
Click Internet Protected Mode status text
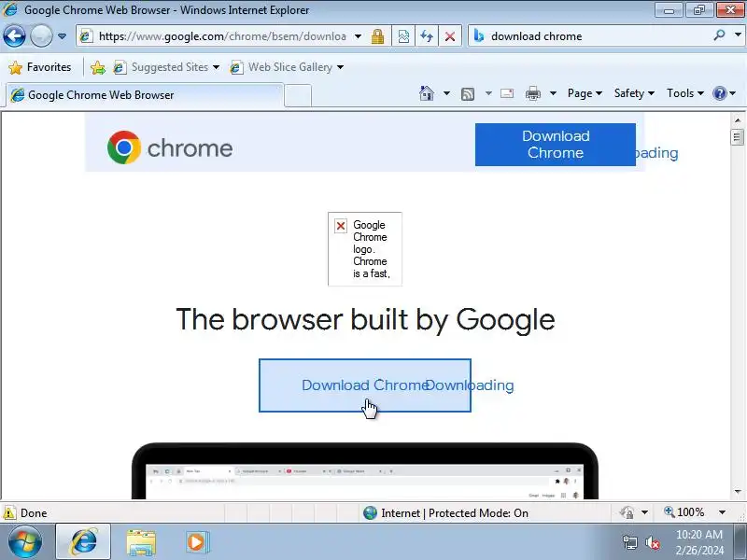click(455, 512)
